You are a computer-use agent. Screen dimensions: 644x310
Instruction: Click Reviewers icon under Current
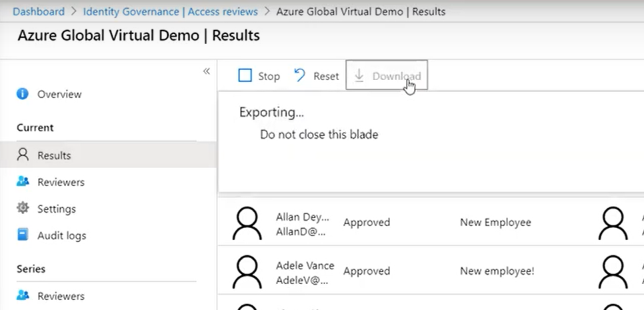23,181
